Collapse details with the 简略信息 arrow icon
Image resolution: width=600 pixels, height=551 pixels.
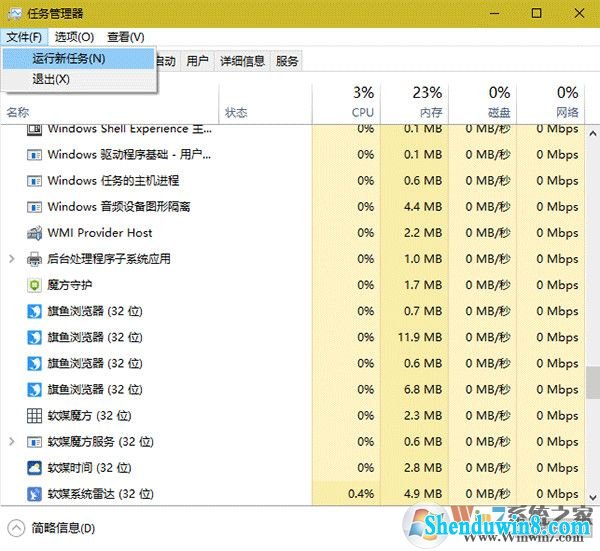pos(16,528)
